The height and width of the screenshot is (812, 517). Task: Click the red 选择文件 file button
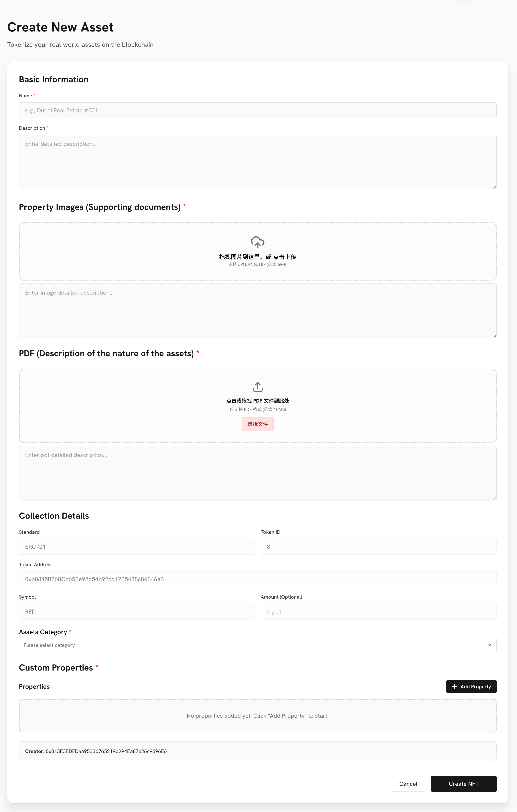coord(258,424)
